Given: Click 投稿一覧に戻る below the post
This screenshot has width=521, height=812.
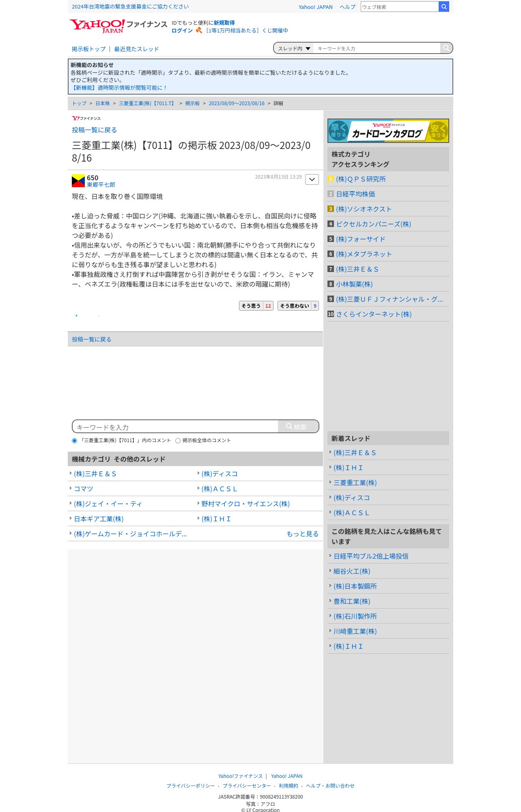Looking at the screenshot, I should tap(91, 339).
